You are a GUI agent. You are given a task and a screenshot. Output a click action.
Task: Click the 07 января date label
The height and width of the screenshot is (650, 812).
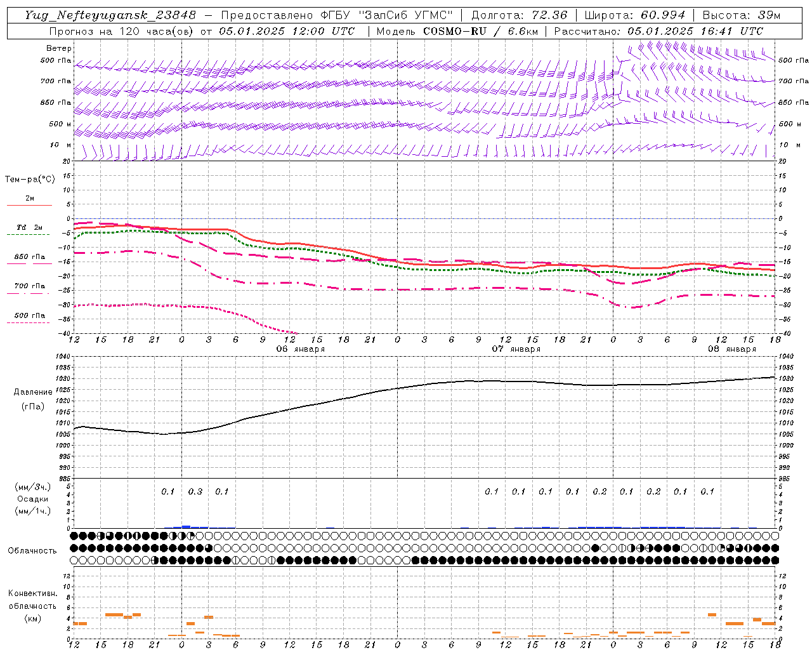tap(516, 349)
